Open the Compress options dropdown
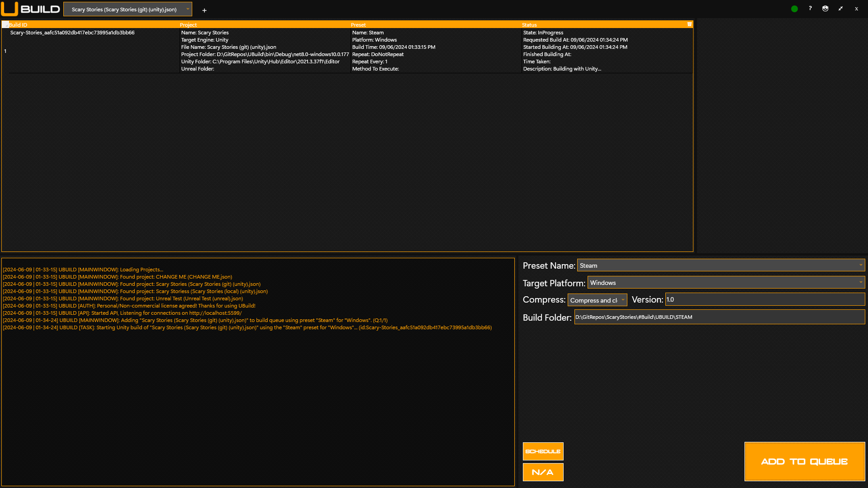Screen dimensions: 868x488 [x=597, y=300]
